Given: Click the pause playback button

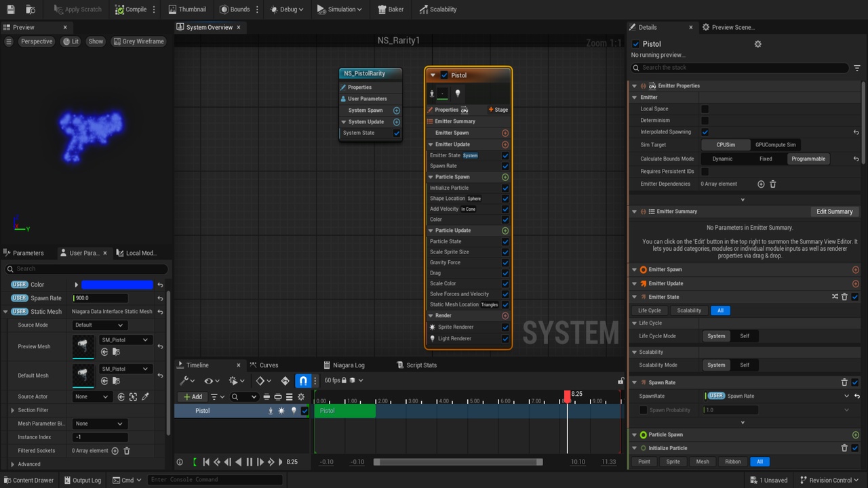Looking at the screenshot, I should click(249, 462).
